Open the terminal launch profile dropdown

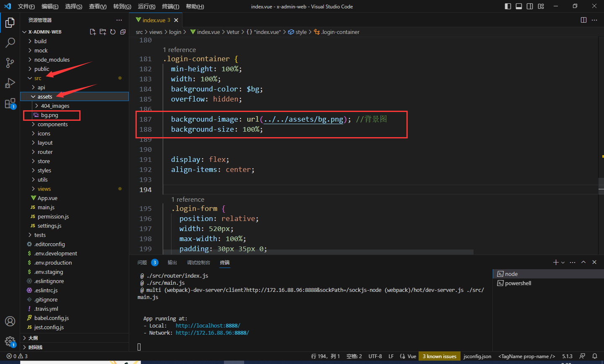(563, 262)
